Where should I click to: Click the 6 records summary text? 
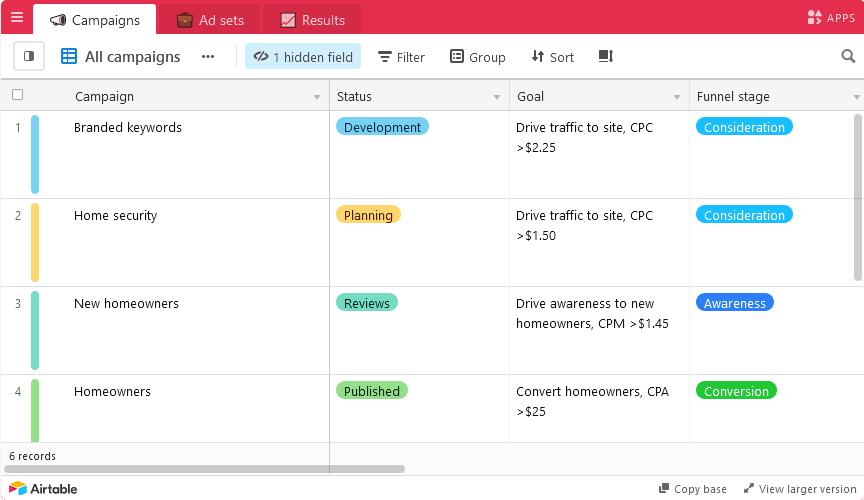33,456
